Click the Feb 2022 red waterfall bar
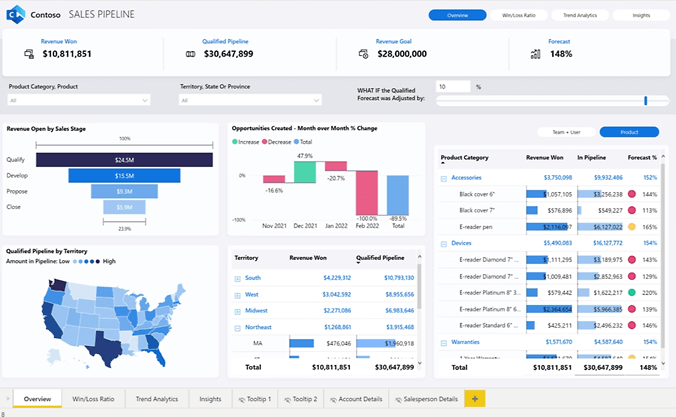Image resolution: width=676 pixels, height=417 pixels. tap(367, 193)
